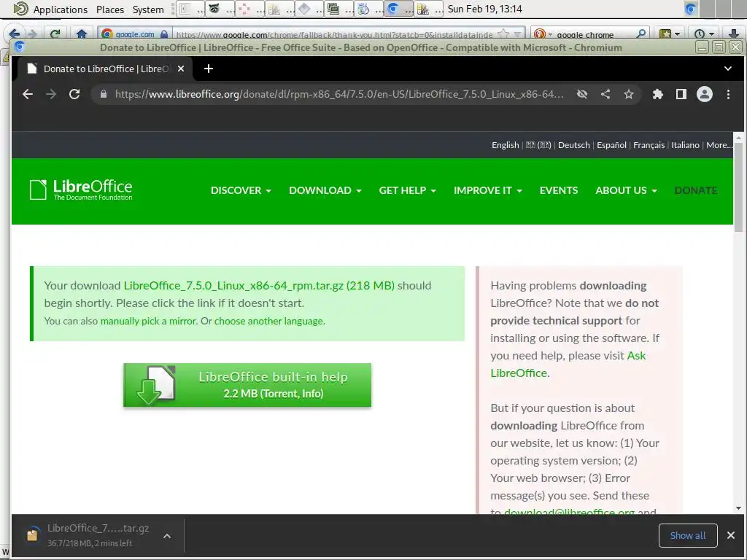
Task: Open the Chromium three-dot menu
Action: (728, 94)
